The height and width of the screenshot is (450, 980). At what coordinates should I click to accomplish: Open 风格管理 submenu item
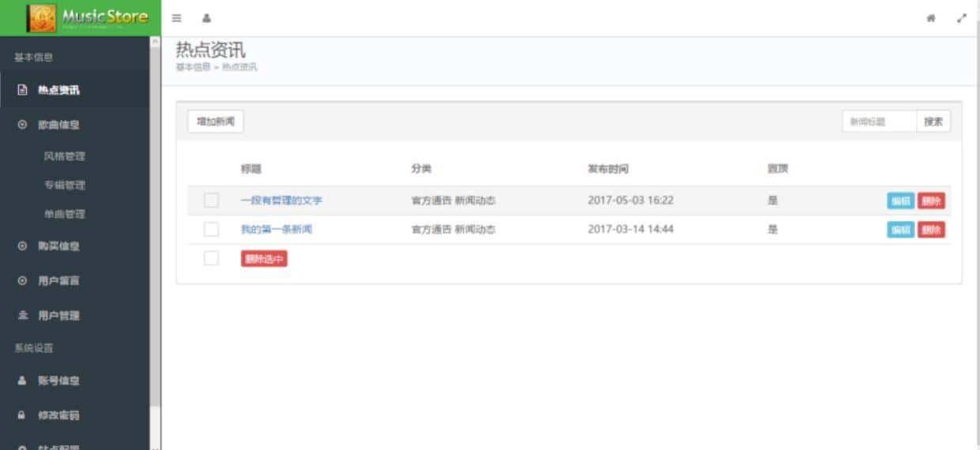(65, 156)
